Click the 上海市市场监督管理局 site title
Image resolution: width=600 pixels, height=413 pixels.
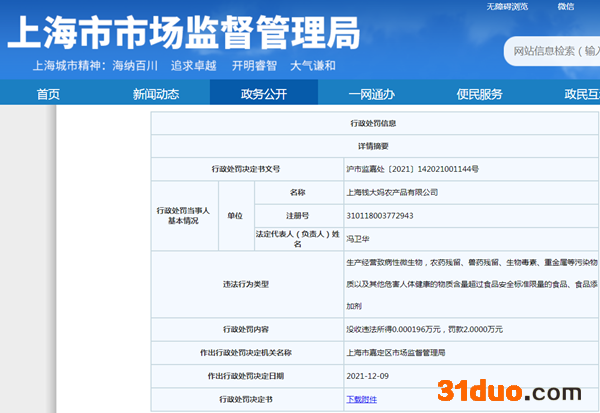183,34
